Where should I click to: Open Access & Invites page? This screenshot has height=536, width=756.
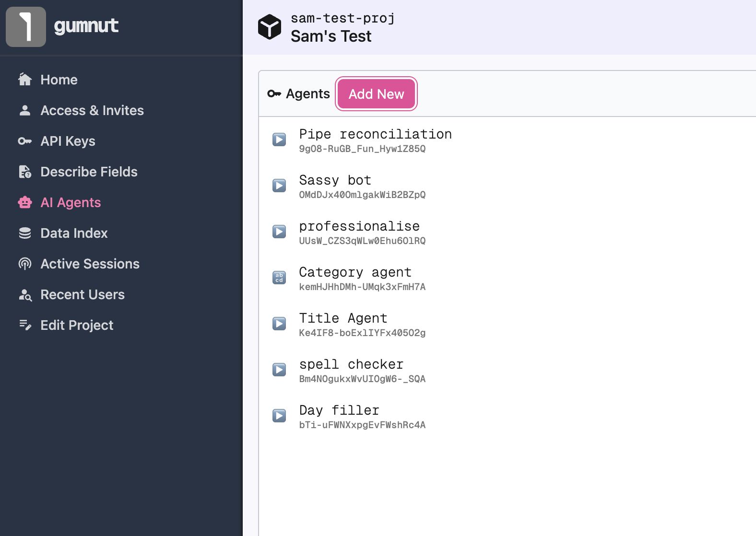pyautogui.click(x=92, y=110)
